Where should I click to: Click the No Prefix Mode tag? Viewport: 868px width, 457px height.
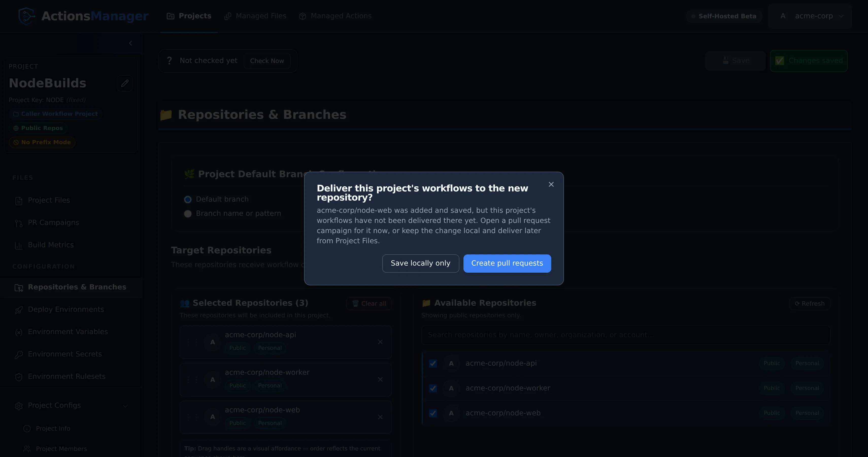(42, 142)
